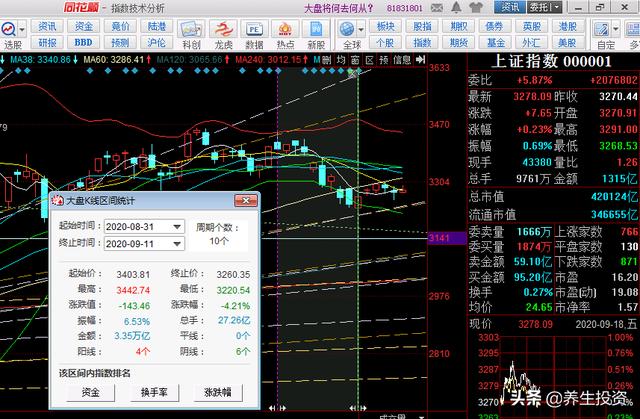Image resolution: width=640 pixels, height=419 pixels.
Task: Open the 自定 custom layout icon
Action: point(602,29)
